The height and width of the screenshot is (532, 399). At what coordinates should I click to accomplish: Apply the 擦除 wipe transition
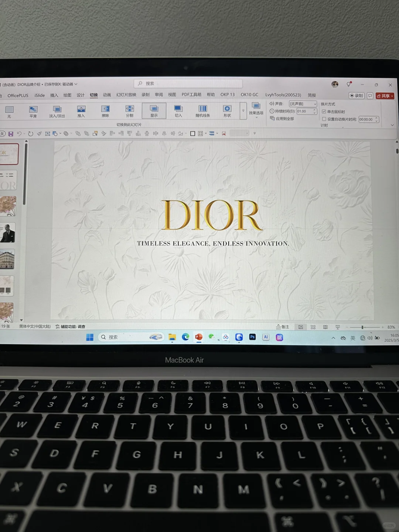coord(105,111)
